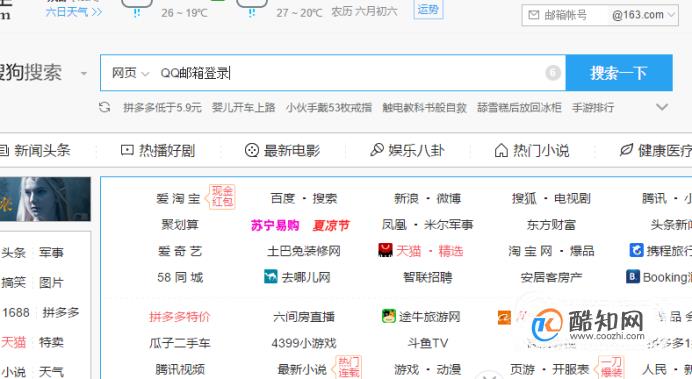Open 苏宁易购 link
Image resolution: width=692 pixels, height=379 pixels.
(x=275, y=225)
